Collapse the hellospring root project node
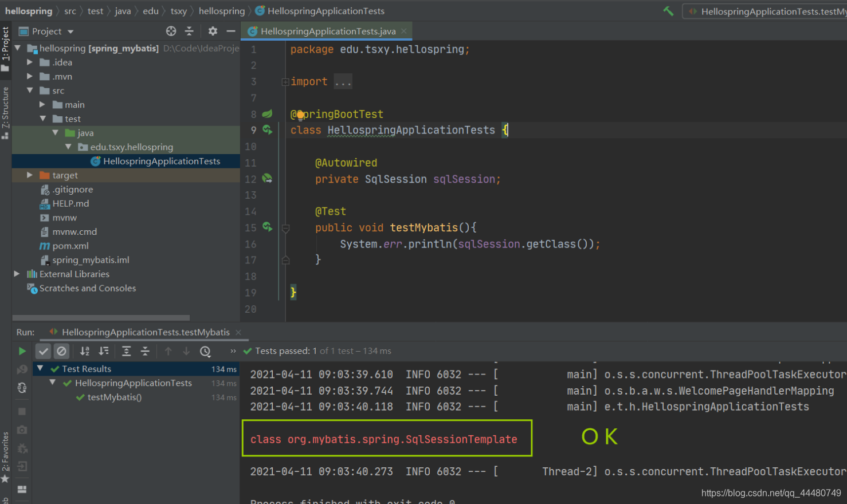Viewport: 847px width, 504px height. coord(18,48)
